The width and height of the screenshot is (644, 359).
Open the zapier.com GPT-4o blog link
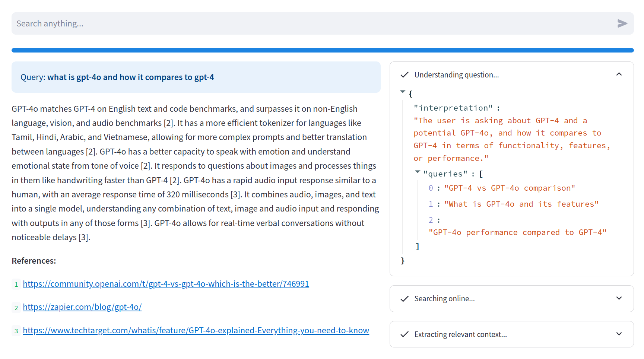[x=82, y=307]
